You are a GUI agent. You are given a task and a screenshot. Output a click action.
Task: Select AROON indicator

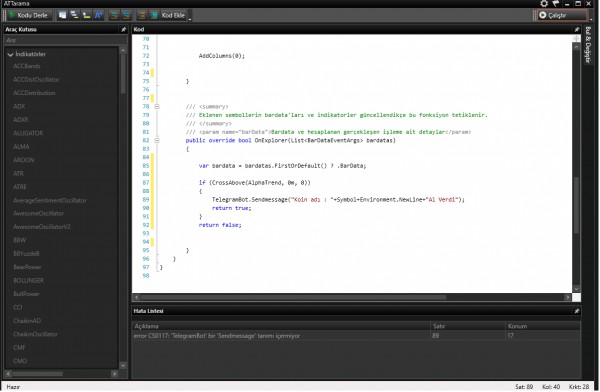click(x=23, y=160)
